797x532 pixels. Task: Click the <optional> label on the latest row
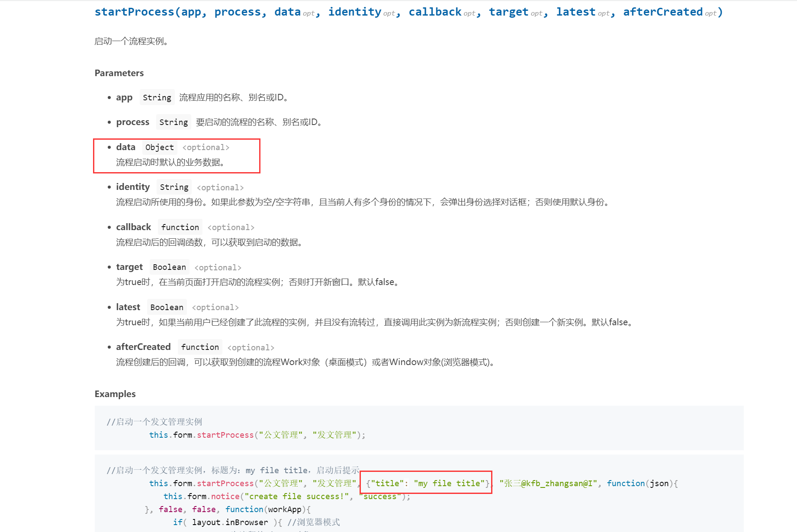215,308
